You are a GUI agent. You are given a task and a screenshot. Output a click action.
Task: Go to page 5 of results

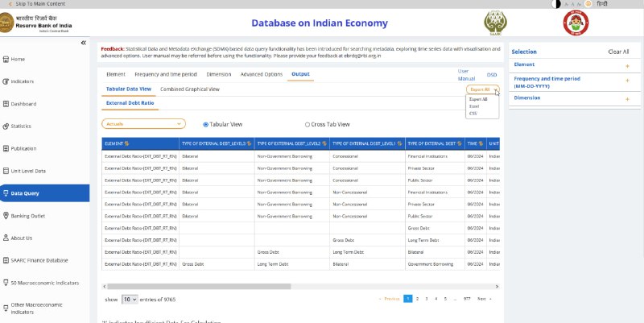tap(445, 299)
